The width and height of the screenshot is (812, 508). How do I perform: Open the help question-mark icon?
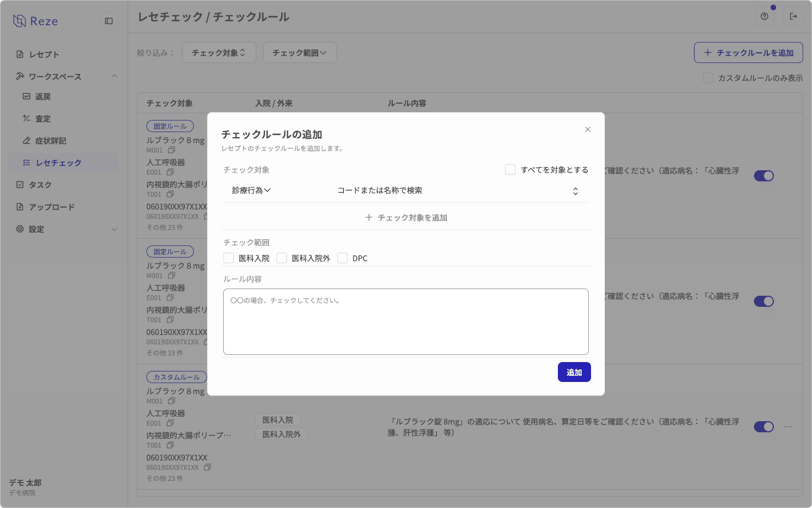point(764,17)
